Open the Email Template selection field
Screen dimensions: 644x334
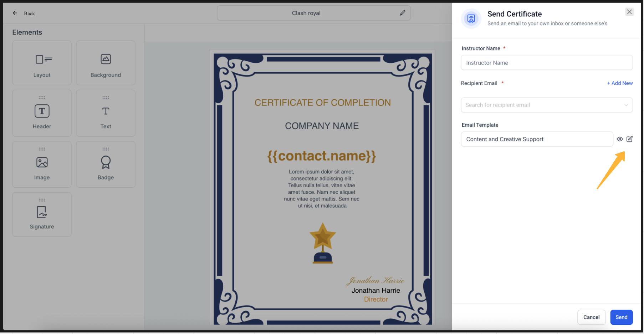coord(537,139)
